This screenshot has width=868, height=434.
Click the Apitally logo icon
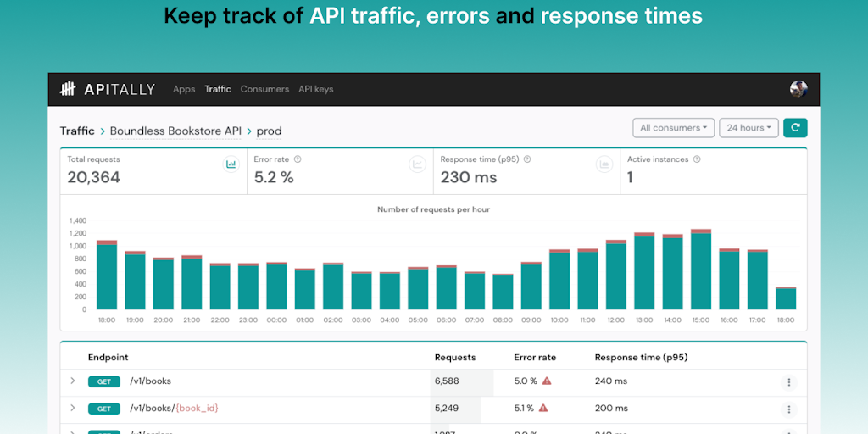point(68,89)
